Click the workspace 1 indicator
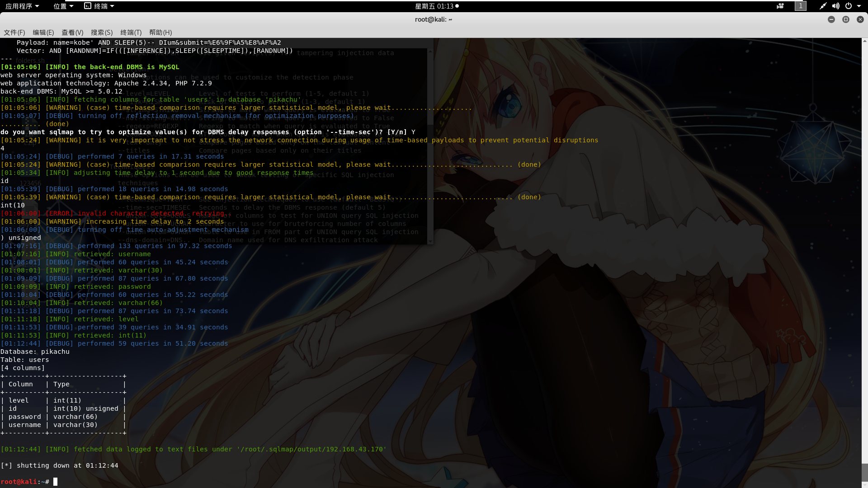Image resolution: width=868 pixels, height=488 pixels. click(x=801, y=6)
